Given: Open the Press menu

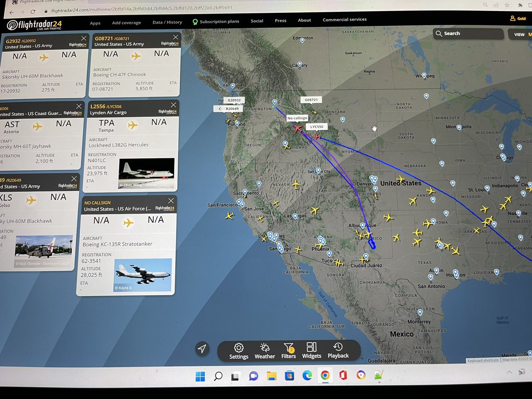Looking at the screenshot, I should [280, 20].
